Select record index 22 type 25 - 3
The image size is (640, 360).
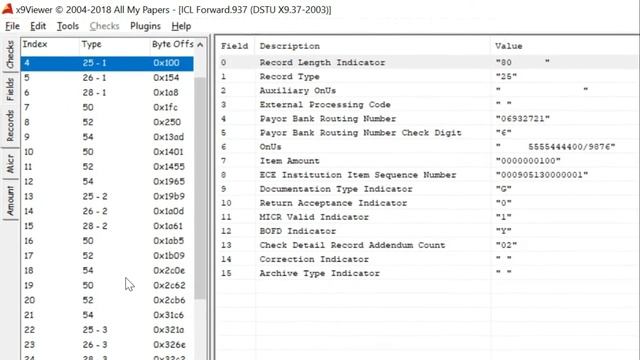pyautogui.click(x=107, y=330)
